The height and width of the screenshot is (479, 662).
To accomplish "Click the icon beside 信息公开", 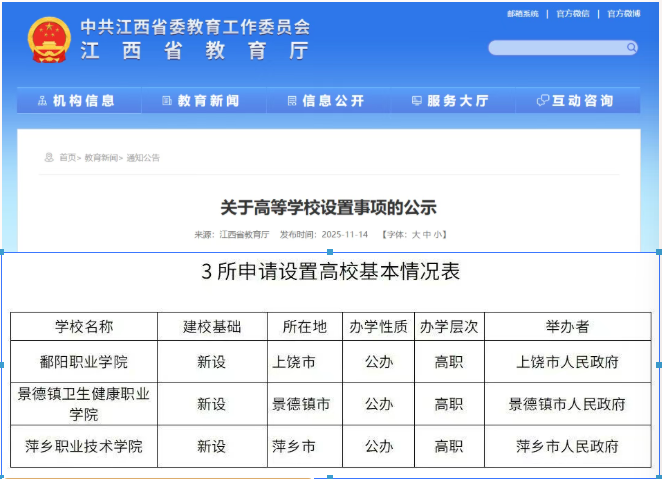I will (292, 101).
